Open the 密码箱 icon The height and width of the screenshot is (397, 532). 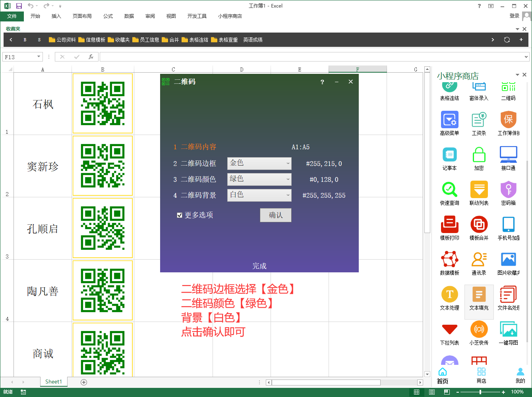508,189
